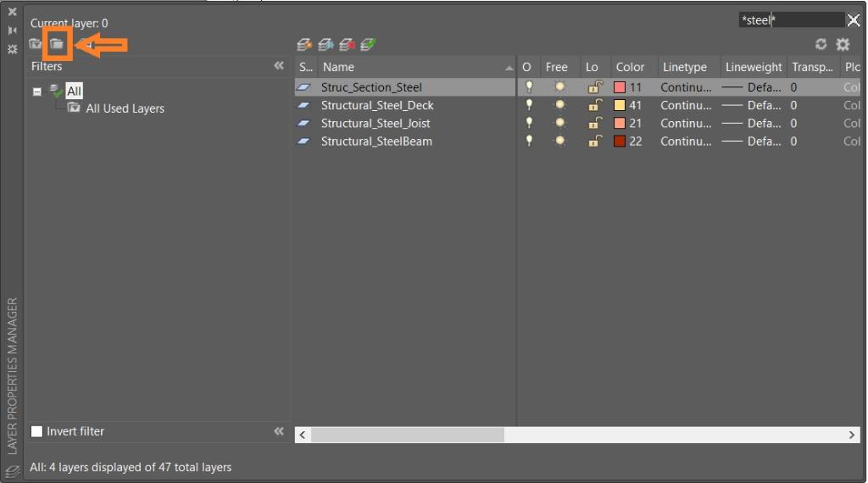The image size is (868, 483).
Task: Turn off Structural_Steel_Joist layer bulb
Action: pyautogui.click(x=529, y=123)
